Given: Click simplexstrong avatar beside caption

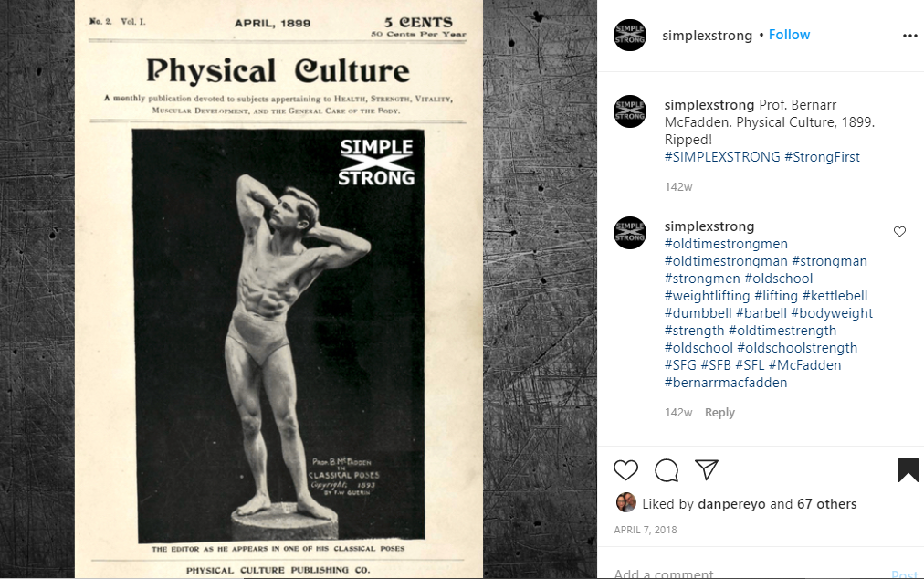Looking at the screenshot, I should [x=630, y=111].
